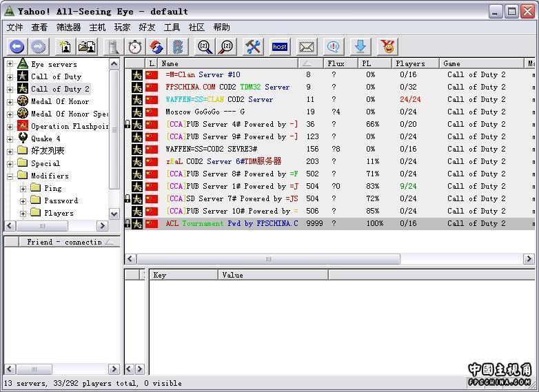539x392 pixels.
Task: Click the Medal Of Honor tree icon
Action: 23,101
